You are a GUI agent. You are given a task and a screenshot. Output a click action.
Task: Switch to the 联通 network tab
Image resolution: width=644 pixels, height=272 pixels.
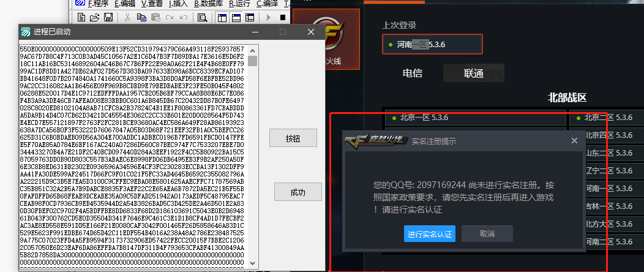click(474, 73)
